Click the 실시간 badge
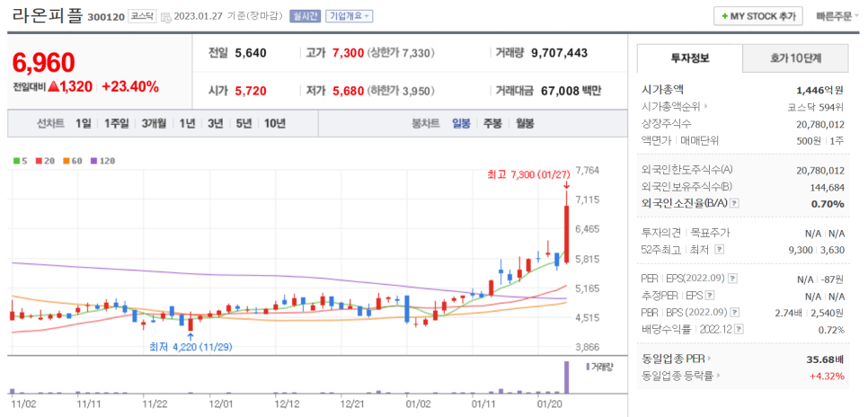This screenshot has width=868, height=417. click(305, 16)
